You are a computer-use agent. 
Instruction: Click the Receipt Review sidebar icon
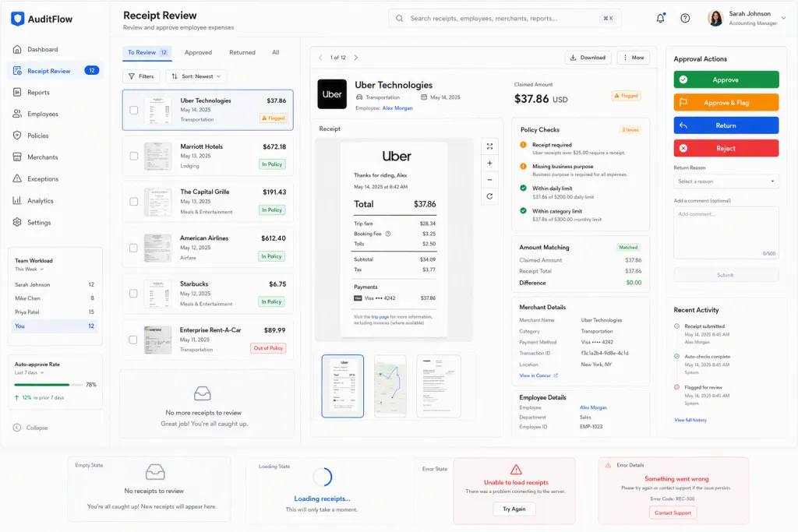(x=17, y=71)
